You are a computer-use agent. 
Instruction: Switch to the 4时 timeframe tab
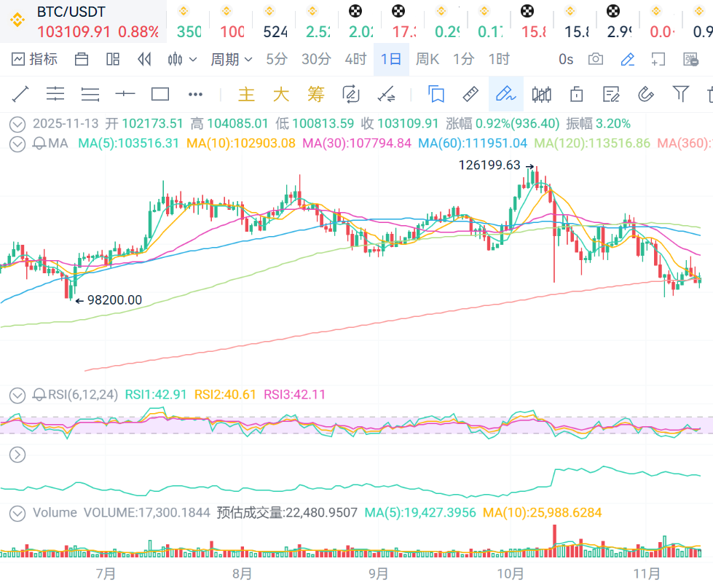[x=355, y=59]
